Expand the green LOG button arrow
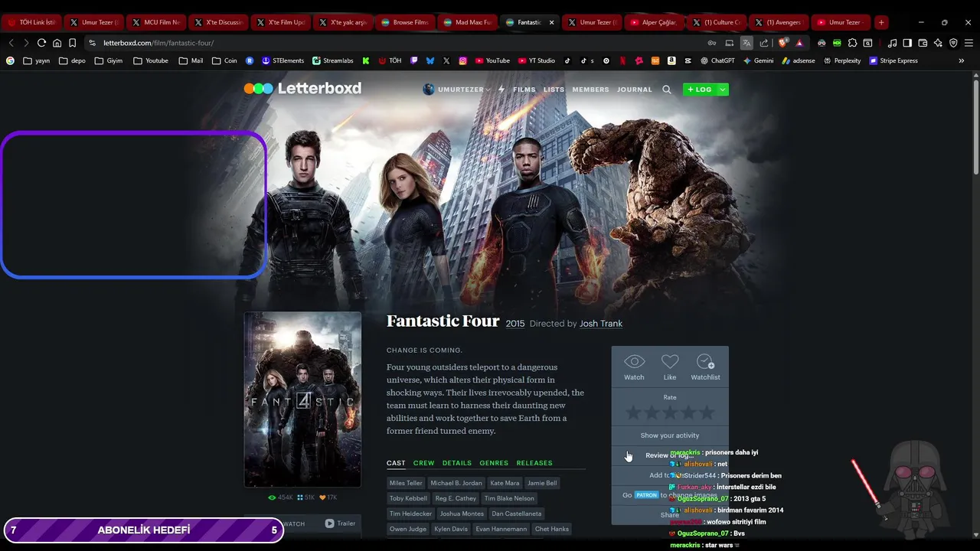Screen dimensions: 980x551 pyautogui.click(x=722, y=90)
